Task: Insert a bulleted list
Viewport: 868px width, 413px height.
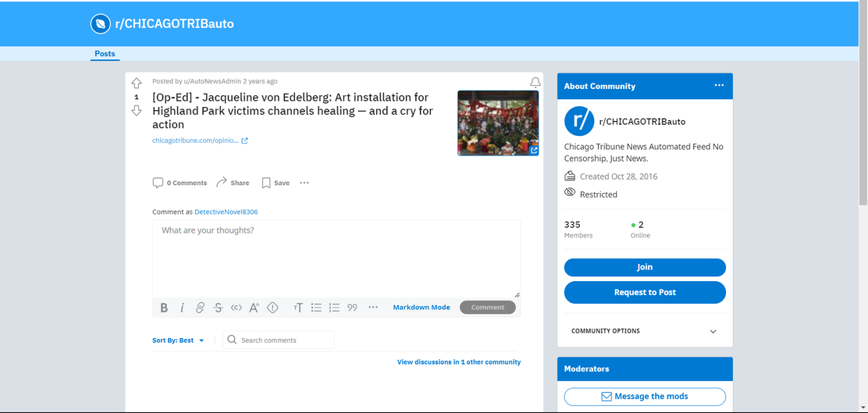Action: tap(316, 308)
